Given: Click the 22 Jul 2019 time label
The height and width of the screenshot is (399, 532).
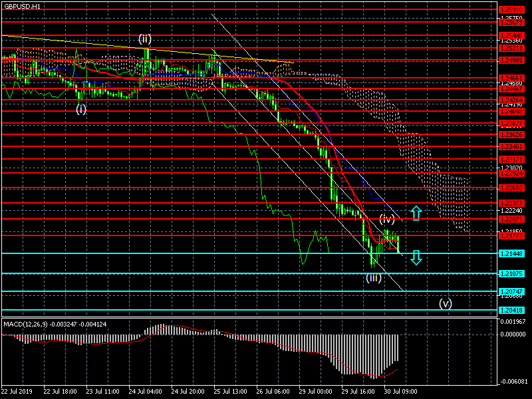Looking at the screenshot, I should click(x=17, y=392).
